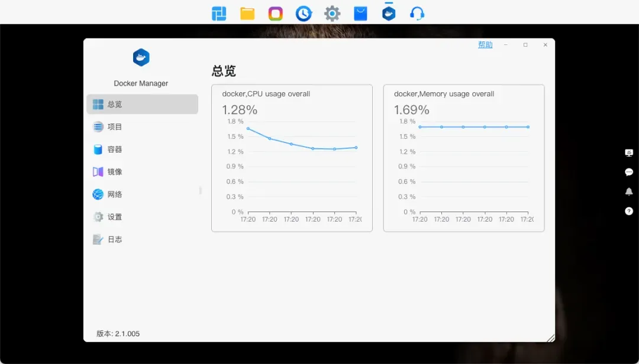
Task: Open the notification bell on the right edge
Action: [629, 191]
